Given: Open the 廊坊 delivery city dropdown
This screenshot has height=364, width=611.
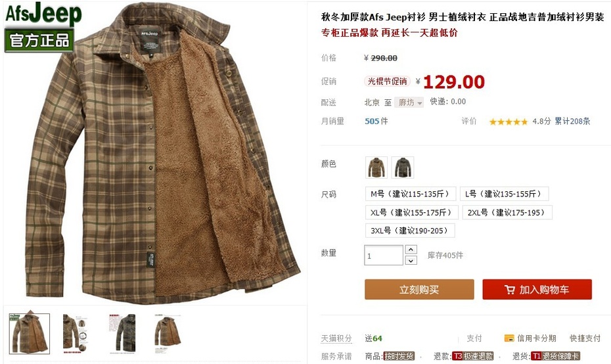Looking at the screenshot, I should pyautogui.click(x=409, y=102).
